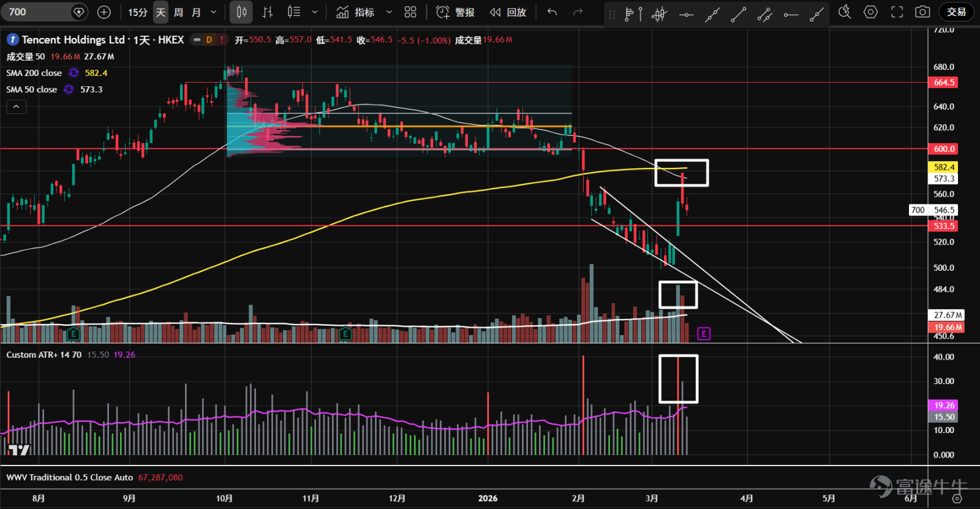Click the Tencent logo icon in legend

click(12, 40)
